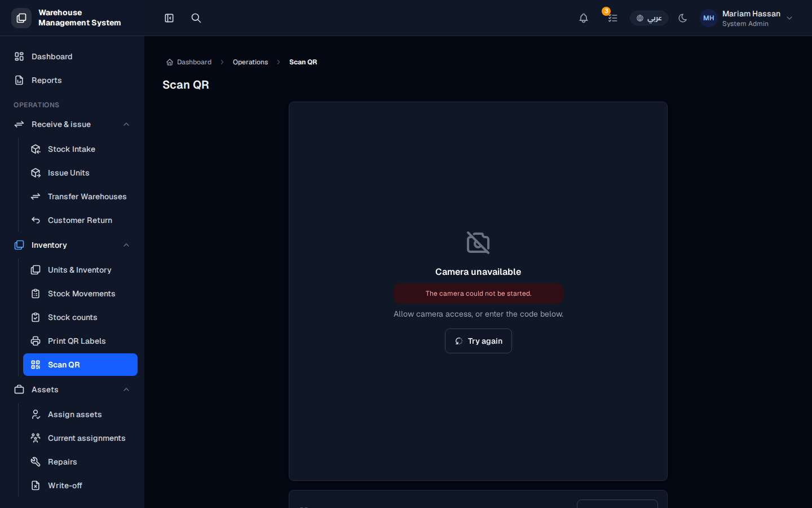Click the Try again button
The width and height of the screenshot is (812, 508).
tap(478, 341)
